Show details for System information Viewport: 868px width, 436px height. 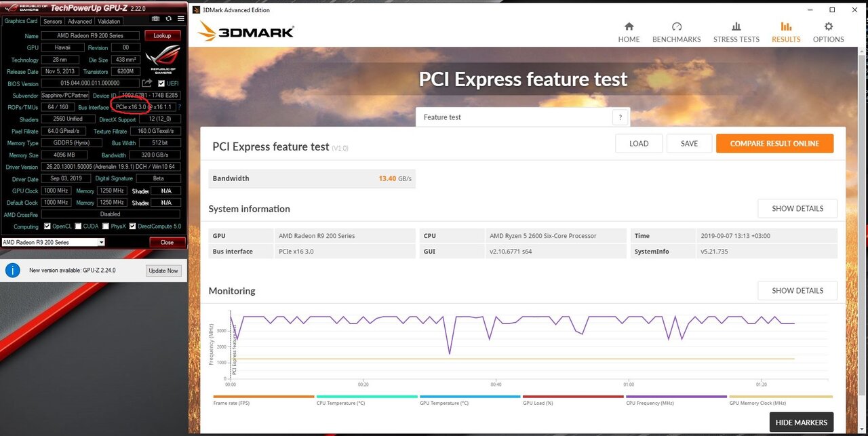click(x=797, y=208)
